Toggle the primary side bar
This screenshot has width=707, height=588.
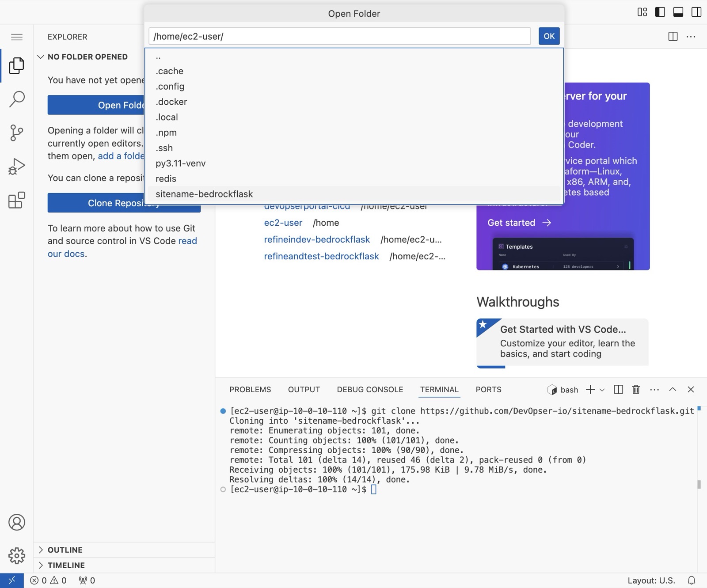(660, 12)
